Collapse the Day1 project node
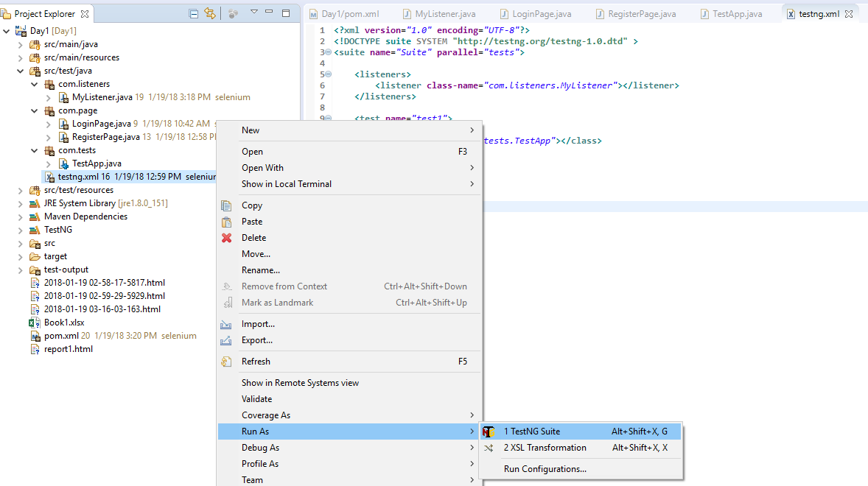 point(7,31)
